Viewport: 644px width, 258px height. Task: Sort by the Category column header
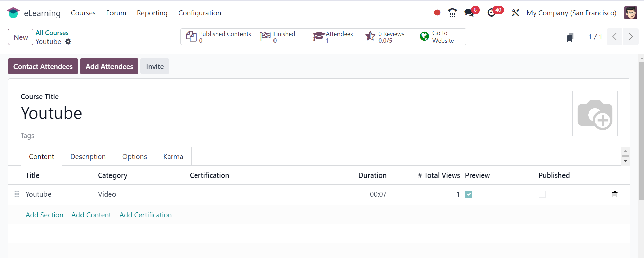[x=112, y=175]
